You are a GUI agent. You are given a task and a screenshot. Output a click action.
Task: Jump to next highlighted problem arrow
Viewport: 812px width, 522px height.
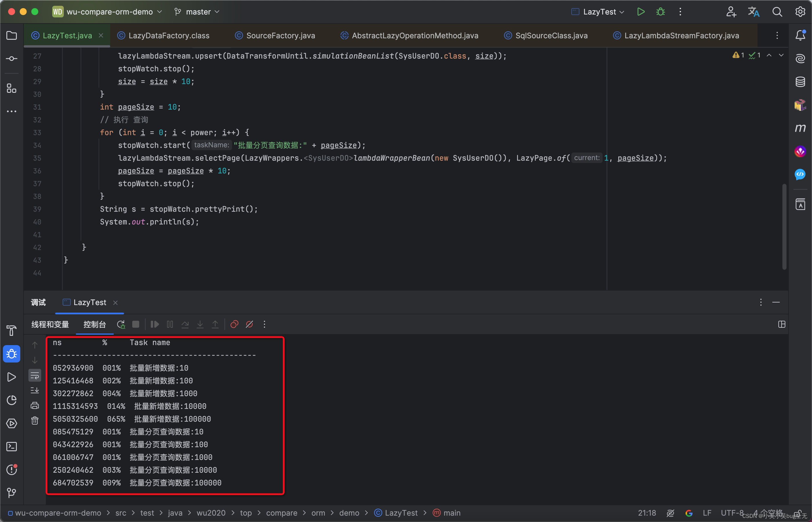(x=781, y=55)
